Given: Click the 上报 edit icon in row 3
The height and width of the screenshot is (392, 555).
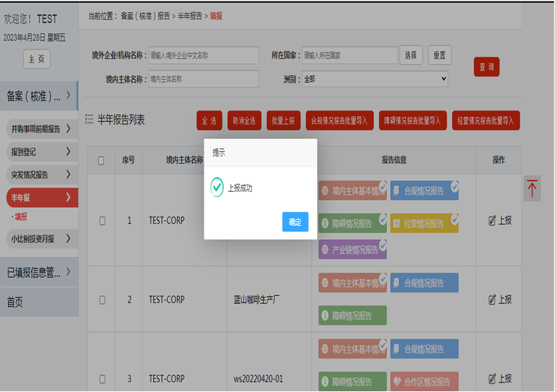Looking at the screenshot, I should pyautogui.click(x=500, y=378).
